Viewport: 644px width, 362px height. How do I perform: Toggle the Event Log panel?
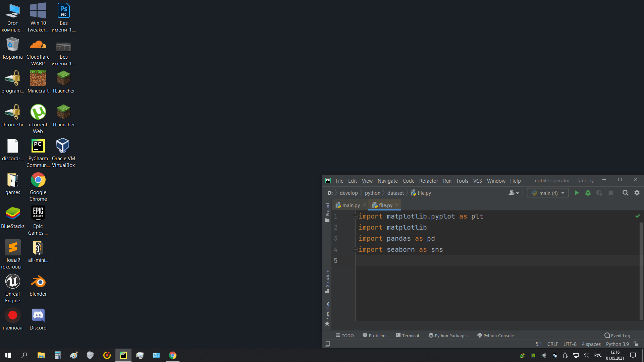(x=617, y=335)
